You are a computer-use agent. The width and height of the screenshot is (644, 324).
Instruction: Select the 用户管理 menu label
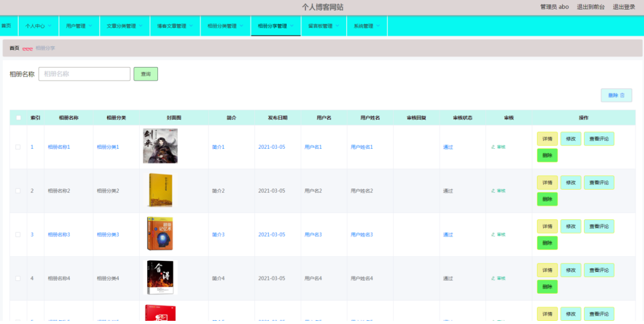pyautogui.click(x=76, y=26)
